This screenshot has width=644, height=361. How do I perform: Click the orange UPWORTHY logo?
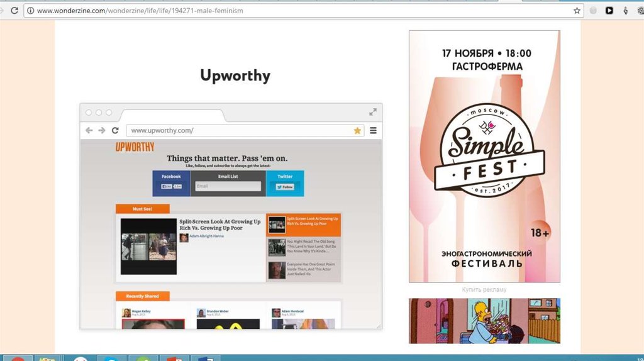pyautogui.click(x=135, y=147)
